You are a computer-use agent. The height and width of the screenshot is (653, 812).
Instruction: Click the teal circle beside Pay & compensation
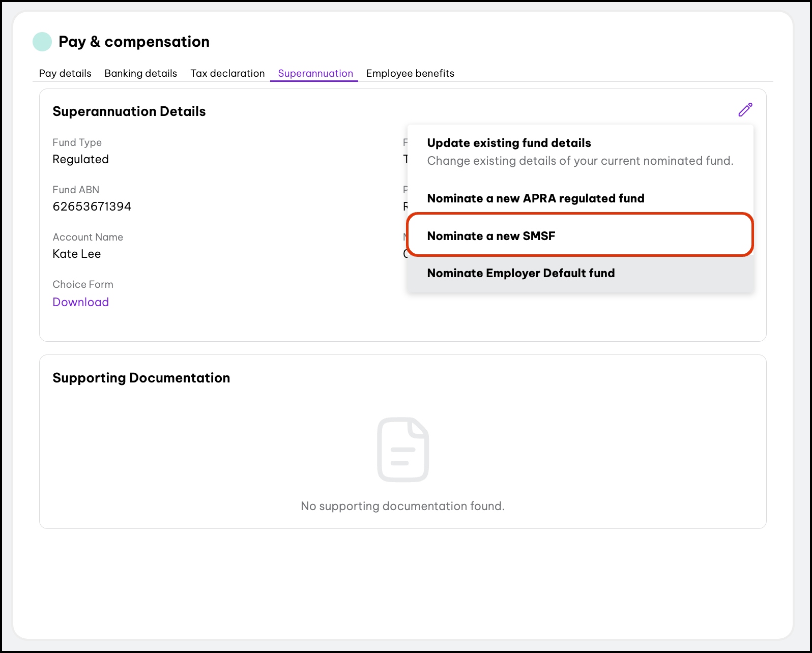tap(42, 42)
